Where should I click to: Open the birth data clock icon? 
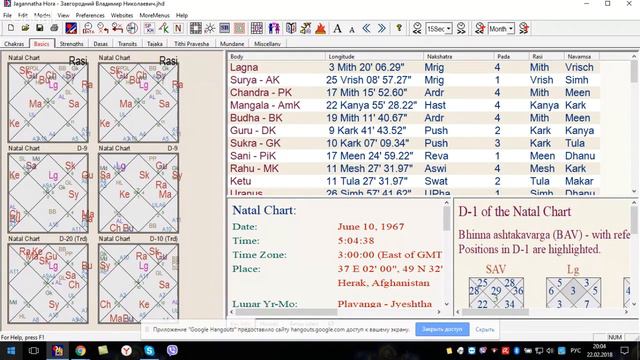tap(88, 28)
